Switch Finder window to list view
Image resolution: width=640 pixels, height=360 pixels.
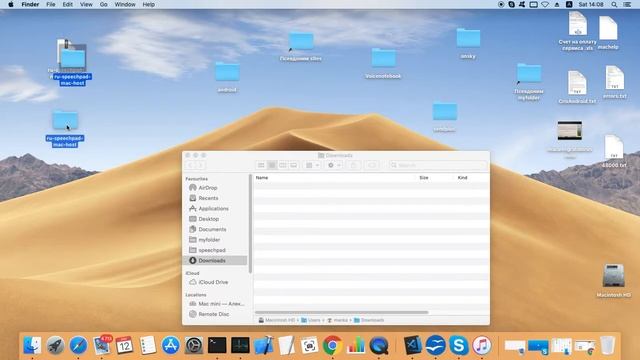tap(272, 165)
